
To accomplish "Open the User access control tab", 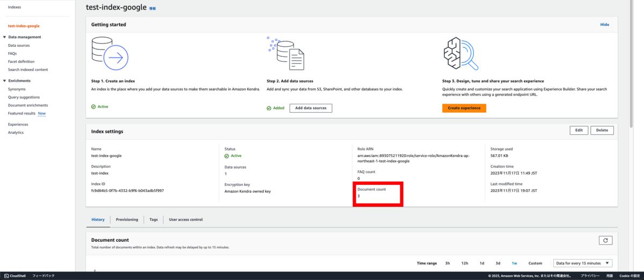I will (186, 219).
